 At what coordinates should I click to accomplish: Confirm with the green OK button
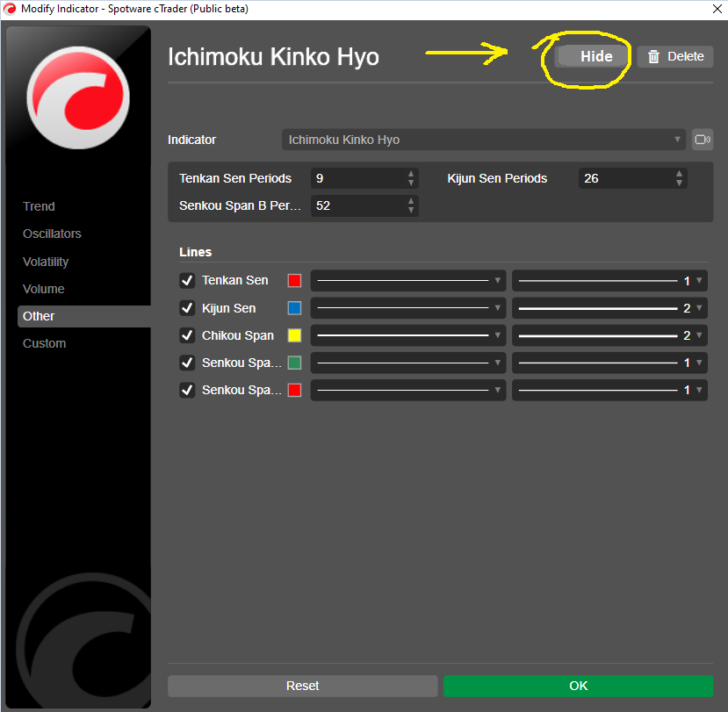point(579,686)
